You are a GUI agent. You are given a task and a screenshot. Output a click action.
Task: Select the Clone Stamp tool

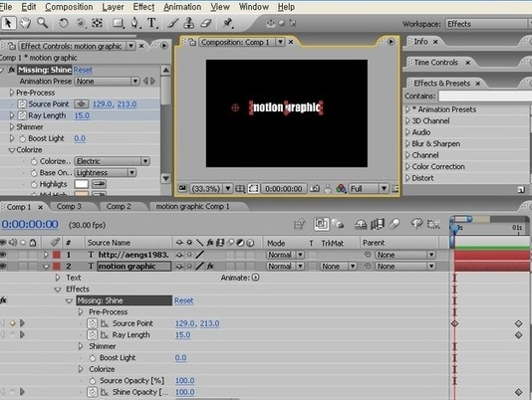(x=189, y=23)
